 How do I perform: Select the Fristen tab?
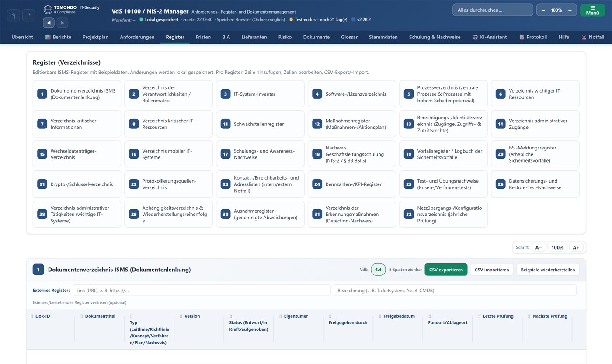[x=203, y=37]
